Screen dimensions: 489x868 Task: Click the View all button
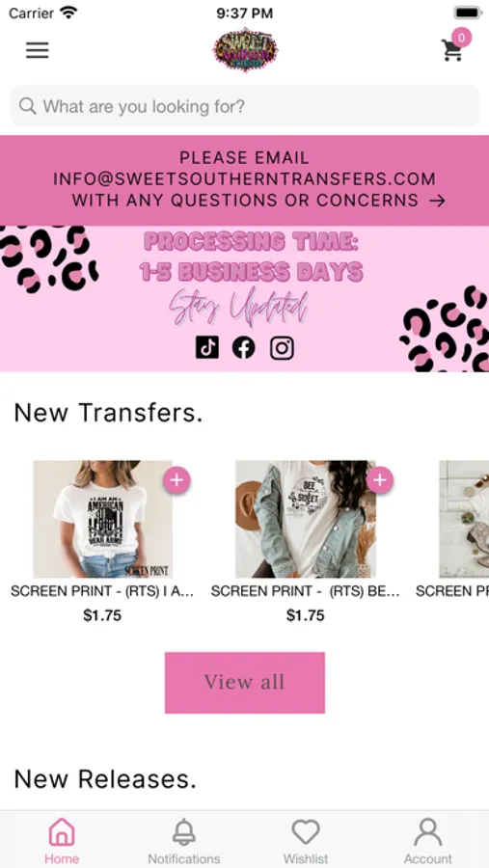tap(245, 683)
